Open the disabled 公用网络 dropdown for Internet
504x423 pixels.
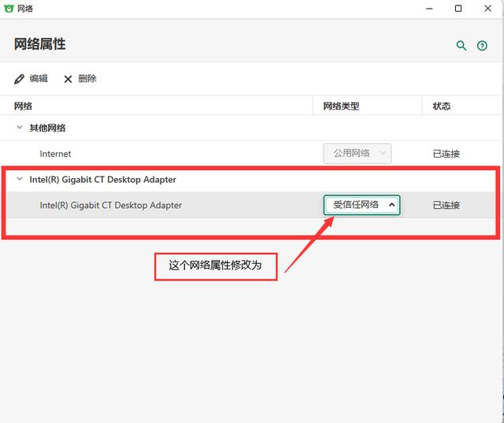pos(357,154)
